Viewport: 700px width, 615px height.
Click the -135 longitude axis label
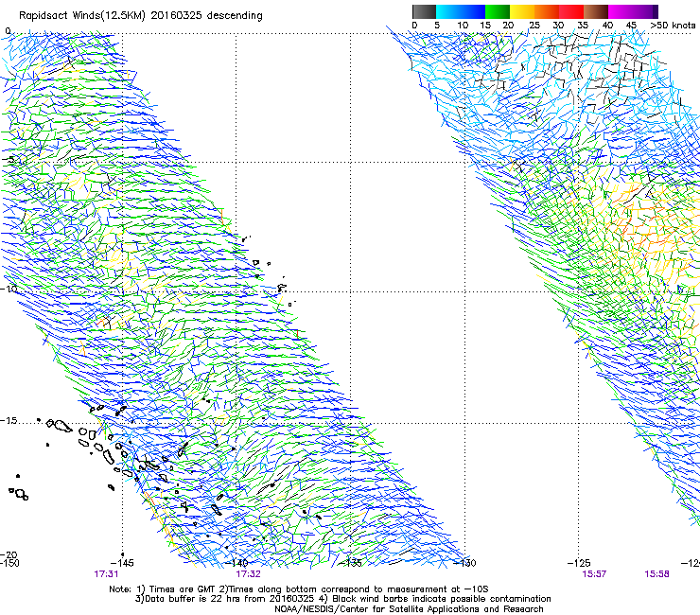click(x=350, y=563)
